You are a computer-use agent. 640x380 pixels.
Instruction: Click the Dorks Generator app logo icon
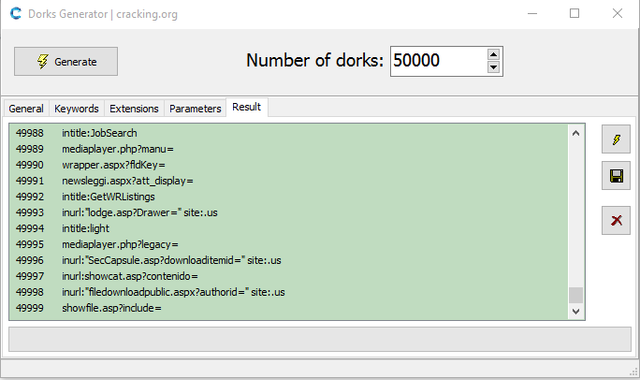(x=16, y=14)
